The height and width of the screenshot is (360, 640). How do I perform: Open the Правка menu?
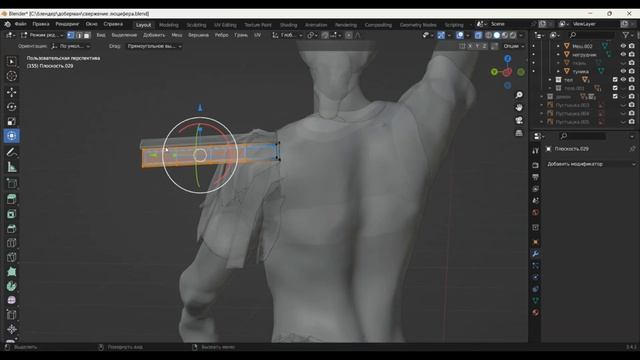[x=41, y=24]
